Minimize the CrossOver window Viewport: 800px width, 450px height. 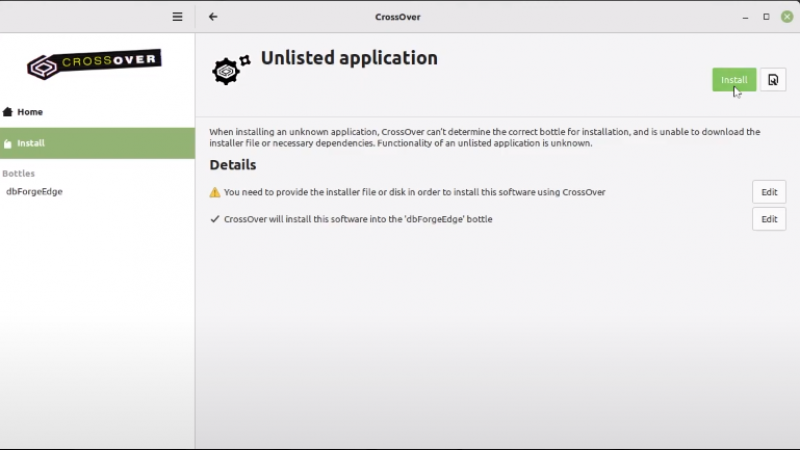(x=745, y=17)
